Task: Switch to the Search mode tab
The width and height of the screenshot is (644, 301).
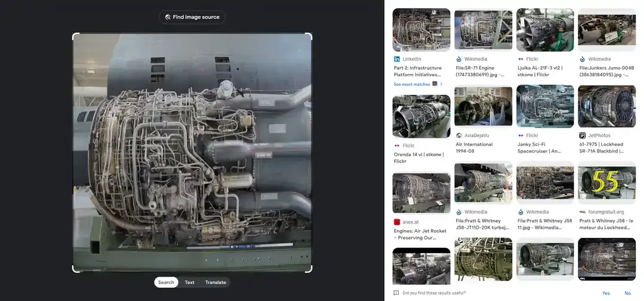Action: click(x=166, y=283)
